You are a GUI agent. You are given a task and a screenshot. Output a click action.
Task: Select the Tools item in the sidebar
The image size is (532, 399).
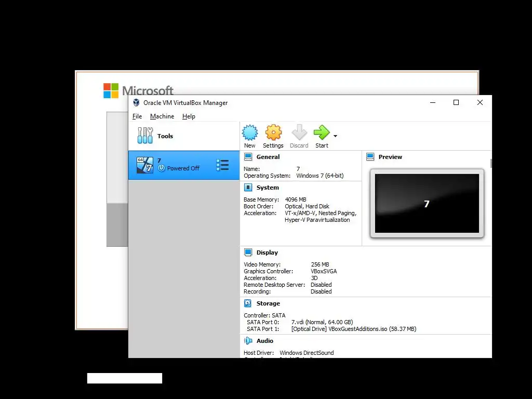point(183,136)
